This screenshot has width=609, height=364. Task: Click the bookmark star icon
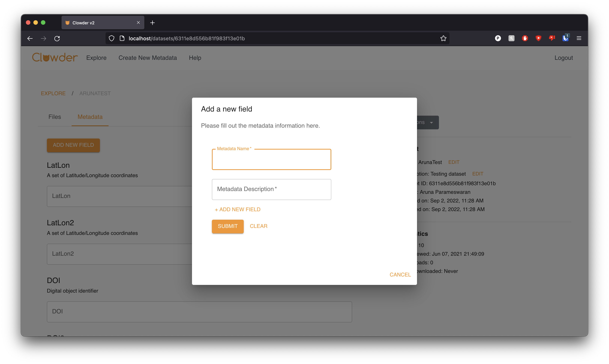coord(443,38)
